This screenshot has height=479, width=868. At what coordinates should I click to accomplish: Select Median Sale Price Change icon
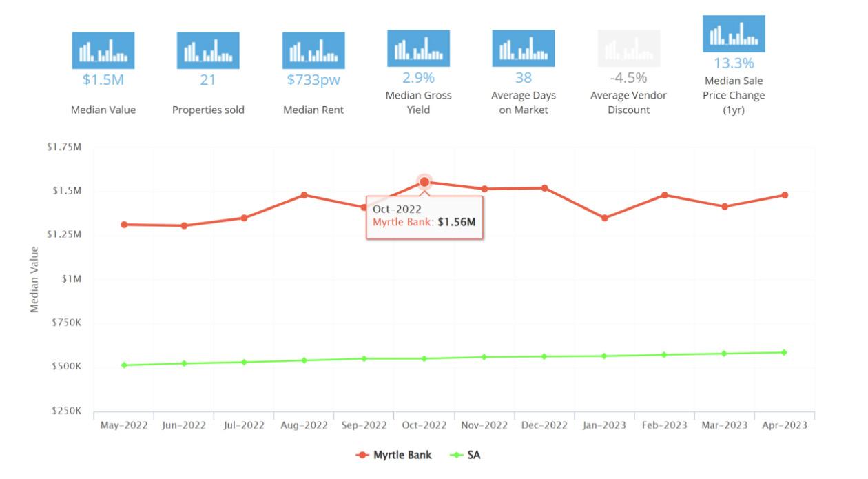click(x=734, y=34)
